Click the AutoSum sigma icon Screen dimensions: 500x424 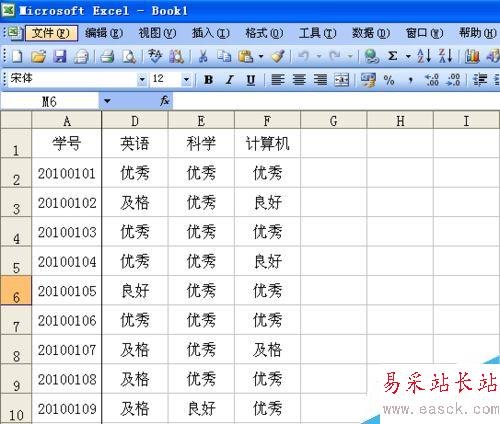393,56
